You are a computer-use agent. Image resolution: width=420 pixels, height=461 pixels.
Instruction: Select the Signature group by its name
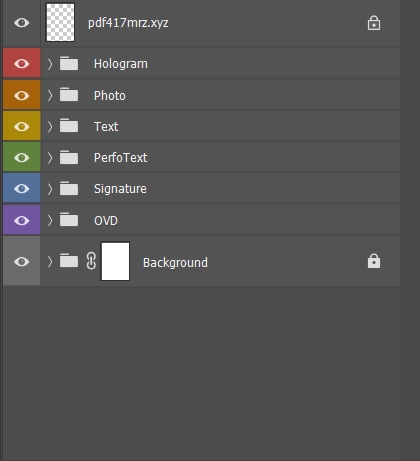tap(120, 189)
